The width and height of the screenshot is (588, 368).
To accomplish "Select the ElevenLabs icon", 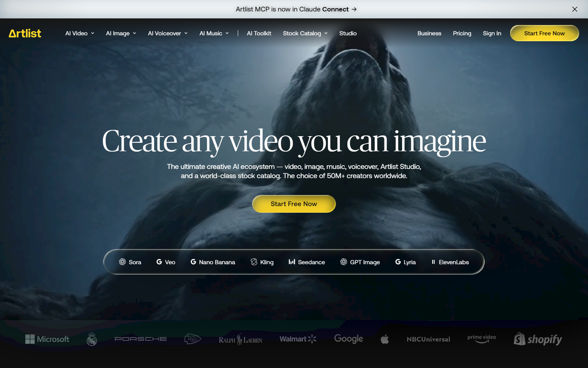I will click(x=433, y=262).
